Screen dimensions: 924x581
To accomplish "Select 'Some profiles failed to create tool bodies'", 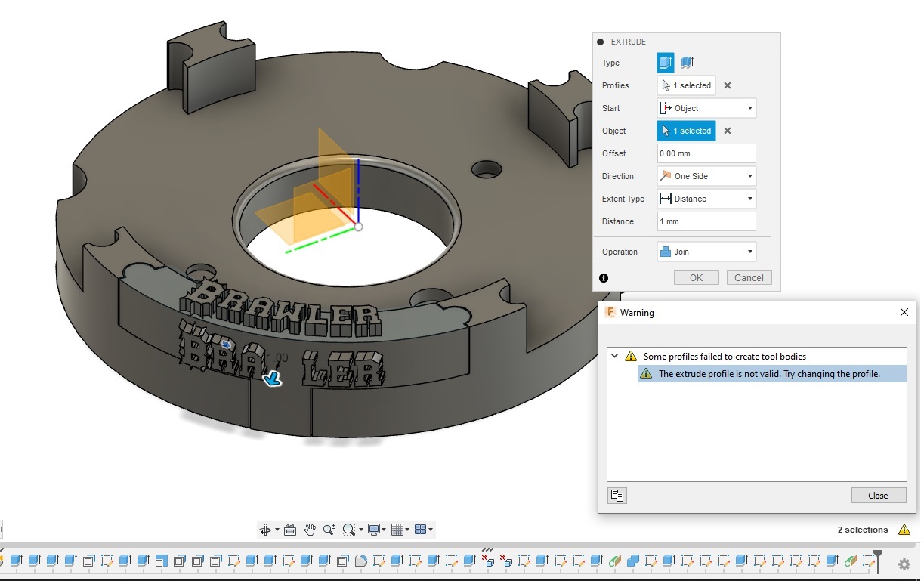I will [x=724, y=356].
